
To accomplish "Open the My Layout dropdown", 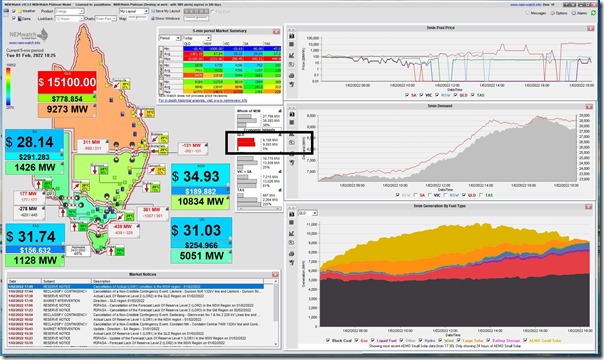I will point(134,11).
